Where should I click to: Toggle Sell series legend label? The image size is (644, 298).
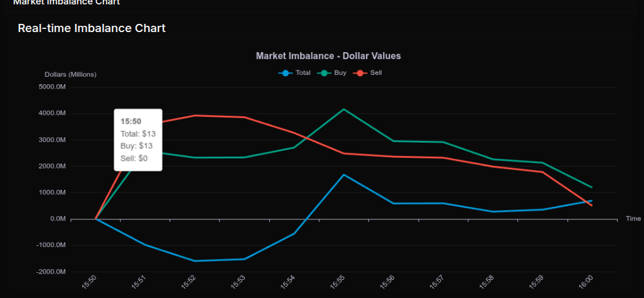coord(376,73)
